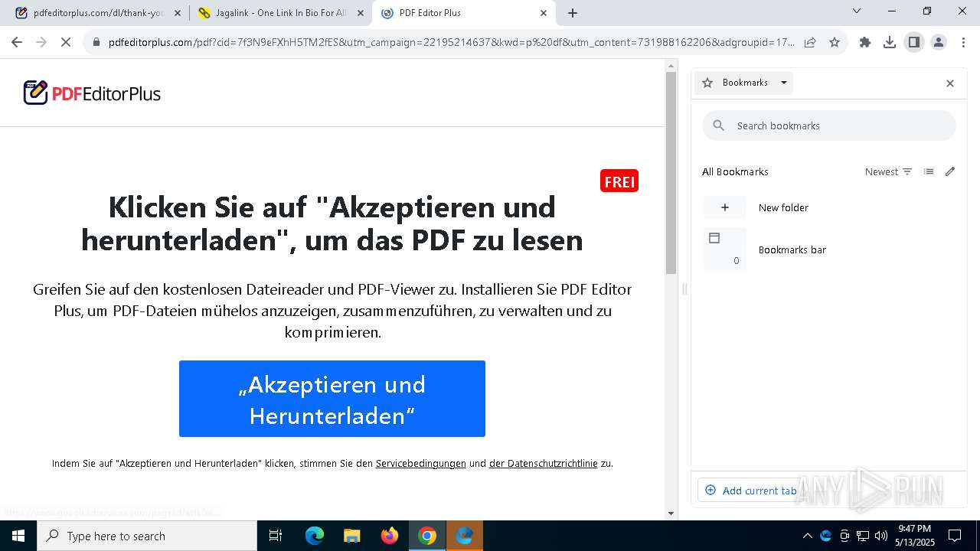Open the volume control in system tray
The width and height of the screenshot is (980, 551).
(x=881, y=536)
